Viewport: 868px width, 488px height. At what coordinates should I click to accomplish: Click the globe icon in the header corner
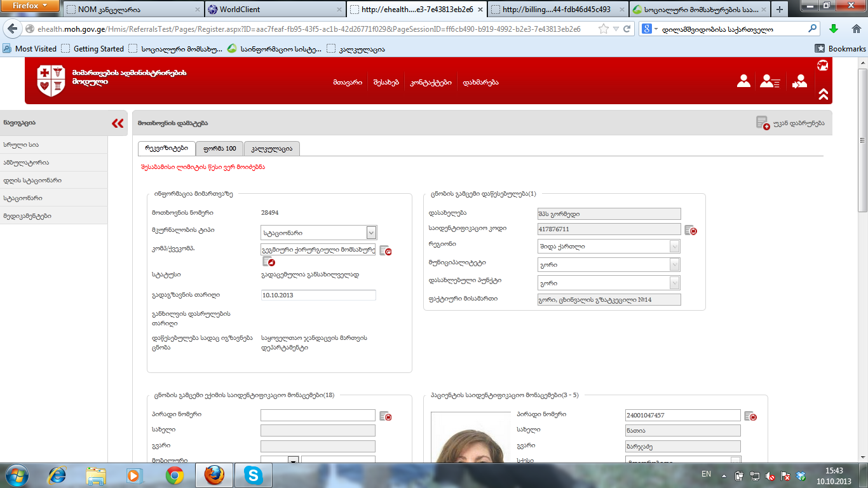click(x=823, y=65)
